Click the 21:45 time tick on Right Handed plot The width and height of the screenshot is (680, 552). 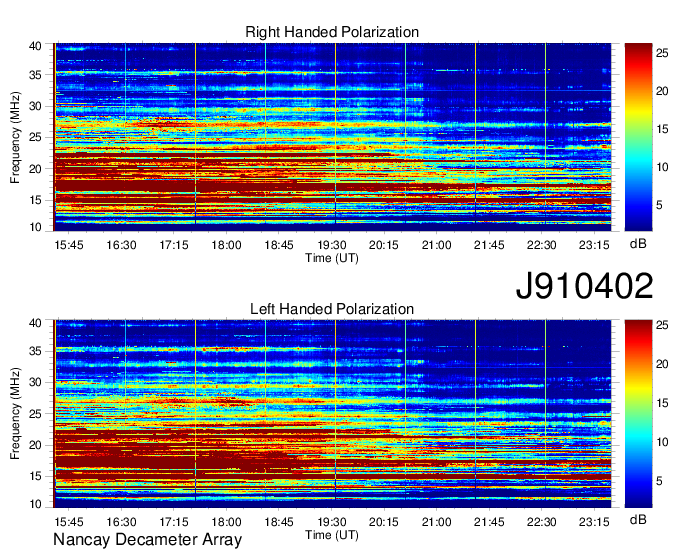click(489, 245)
